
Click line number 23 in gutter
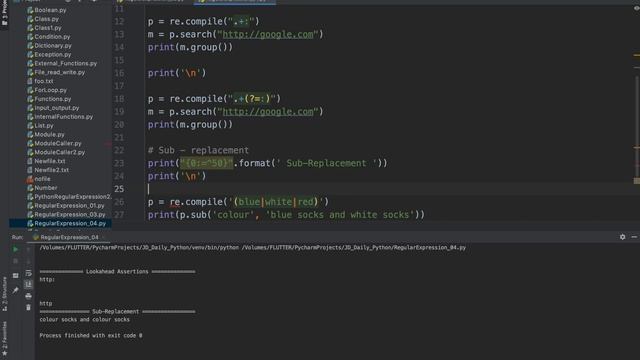119,163
